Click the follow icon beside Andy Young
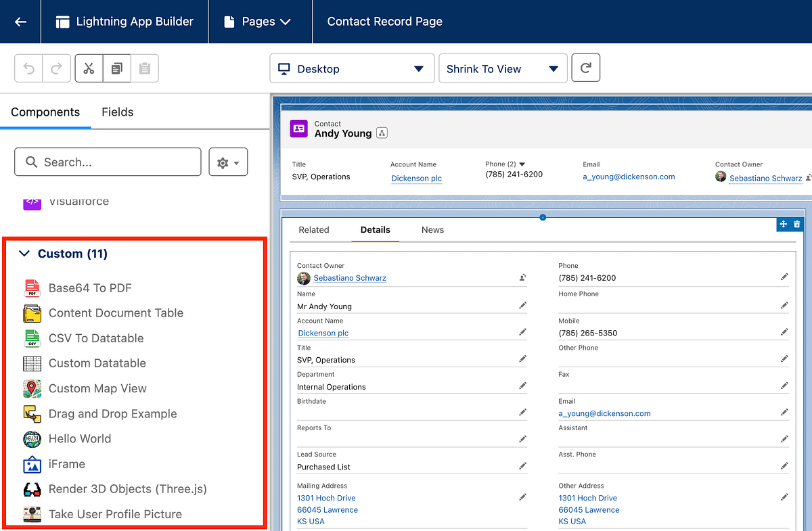This screenshot has height=531, width=812. (x=382, y=133)
